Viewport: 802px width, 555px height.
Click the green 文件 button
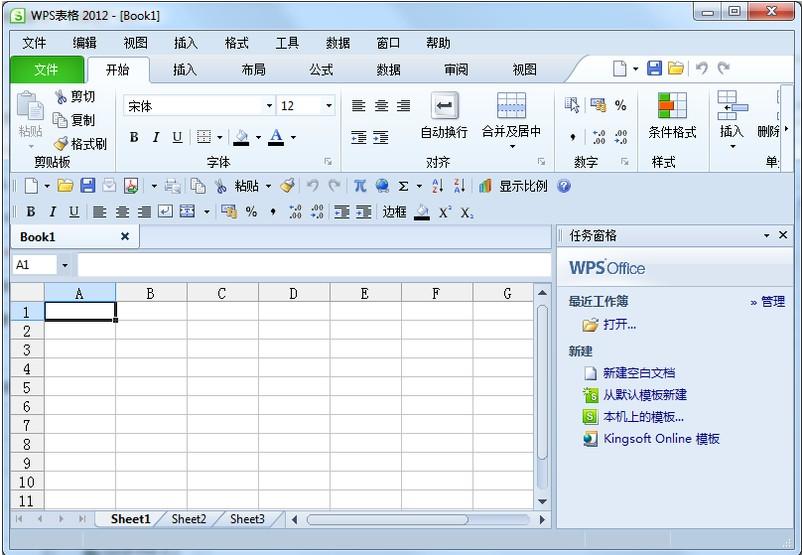[47, 69]
